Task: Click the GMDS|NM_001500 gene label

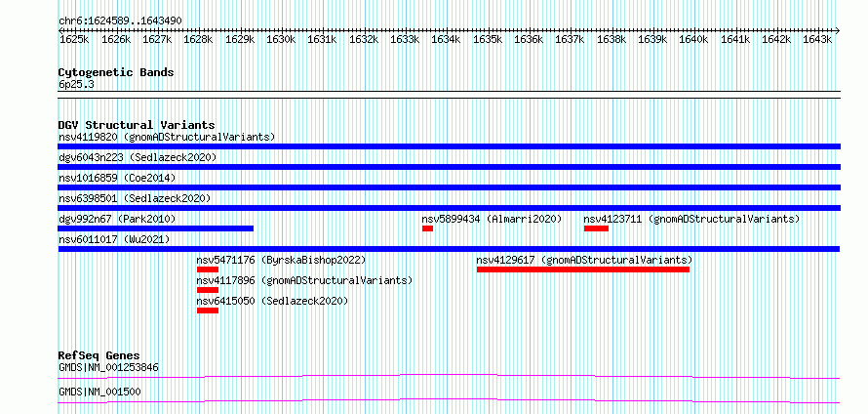Action: click(99, 392)
